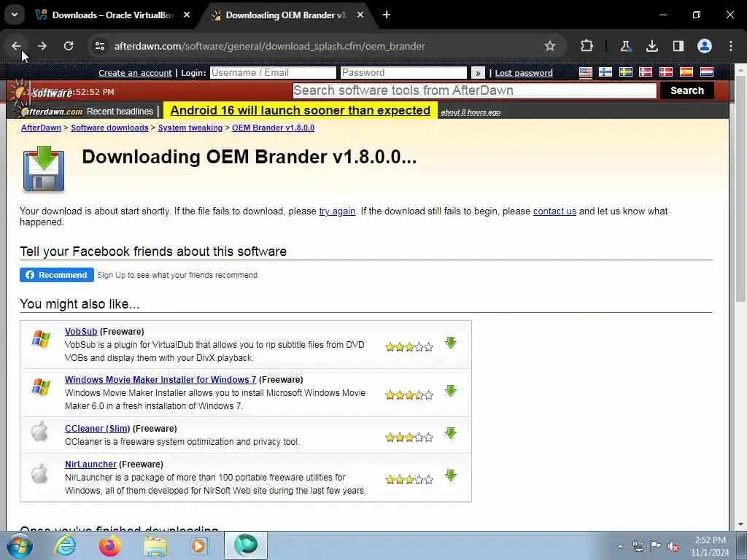Image resolution: width=747 pixels, height=560 pixels.
Task: Focus the Username / Email field
Action: pyautogui.click(x=273, y=72)
